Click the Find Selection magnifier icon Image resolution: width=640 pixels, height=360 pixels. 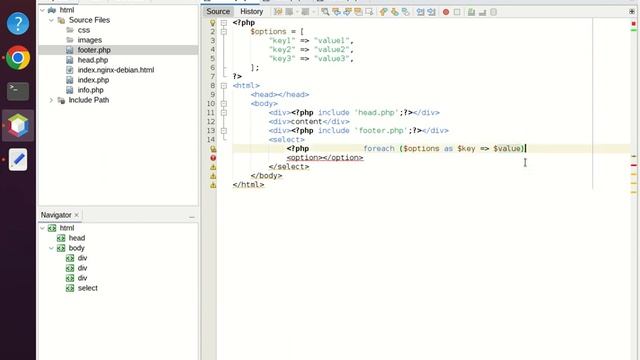tap(325, 12)
